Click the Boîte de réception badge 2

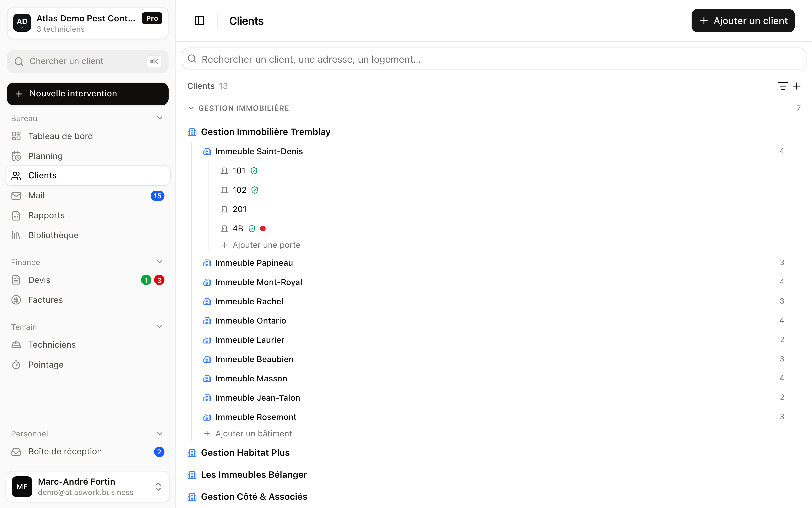(159, 452)
